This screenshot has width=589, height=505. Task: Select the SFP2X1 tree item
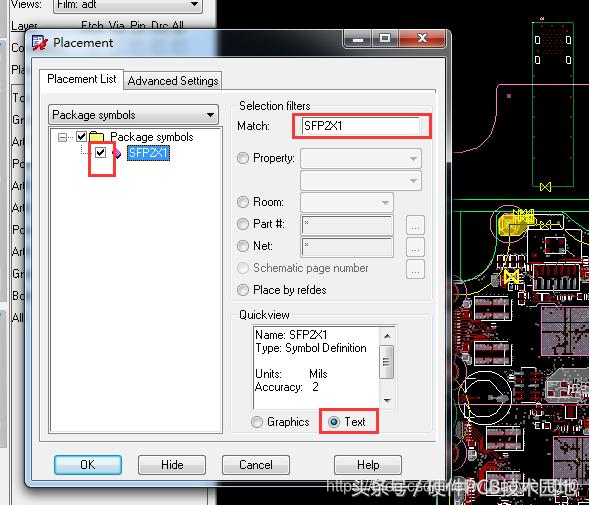coord(148,153)
